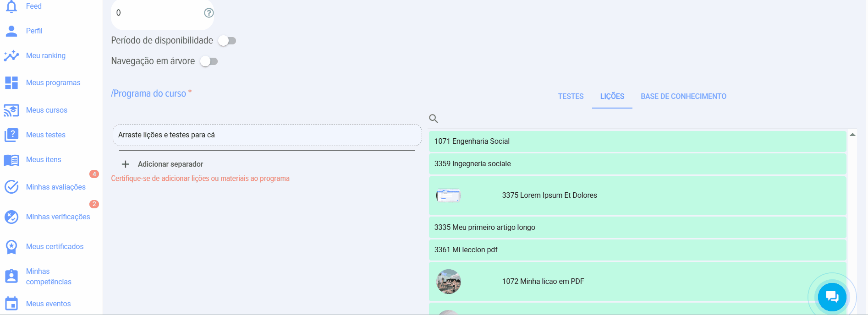Open the chat support bubble

click(x=832, y=297)
